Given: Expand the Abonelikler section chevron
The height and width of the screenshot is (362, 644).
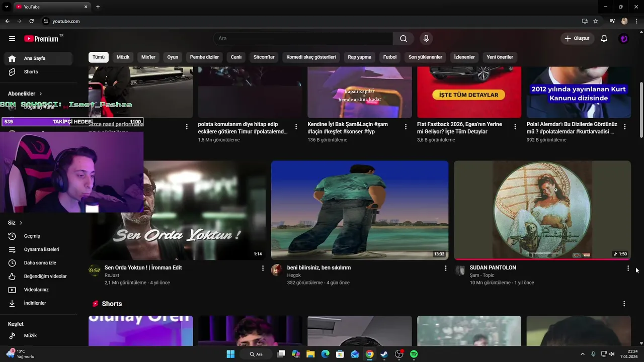Looking at the screenshot, I should pos(41,94).
